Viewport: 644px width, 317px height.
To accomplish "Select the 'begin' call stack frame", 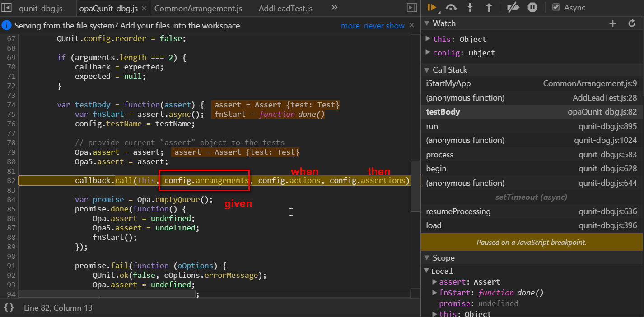I will point(532,169).
